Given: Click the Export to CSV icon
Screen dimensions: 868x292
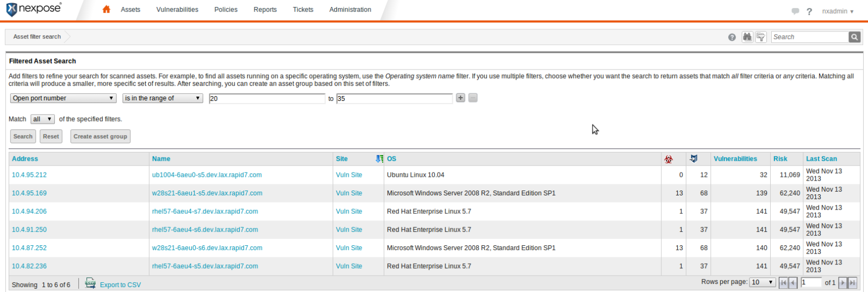Looking at the screenshot, I should 90,284.
